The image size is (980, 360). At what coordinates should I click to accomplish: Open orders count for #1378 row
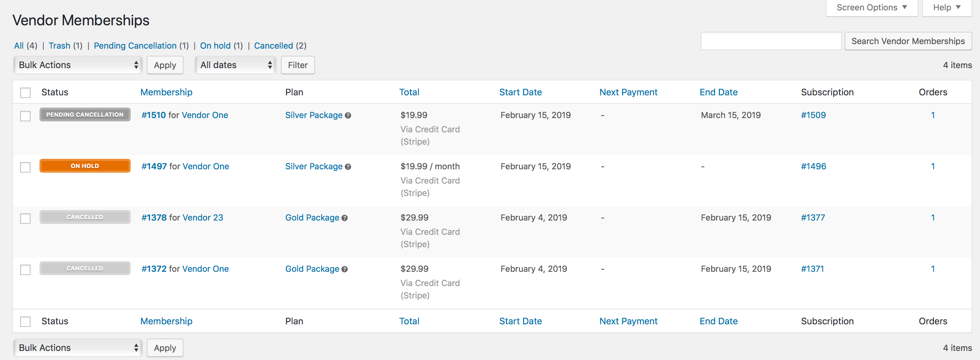coord(933,218)
